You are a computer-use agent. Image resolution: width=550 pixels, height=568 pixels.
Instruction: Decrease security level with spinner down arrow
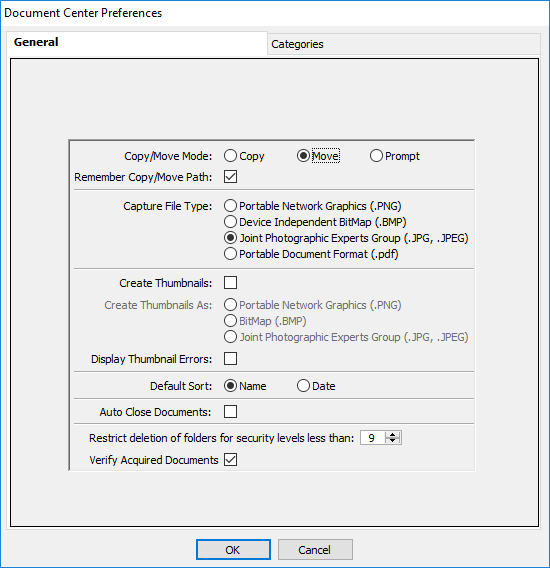tap(392, 441)
